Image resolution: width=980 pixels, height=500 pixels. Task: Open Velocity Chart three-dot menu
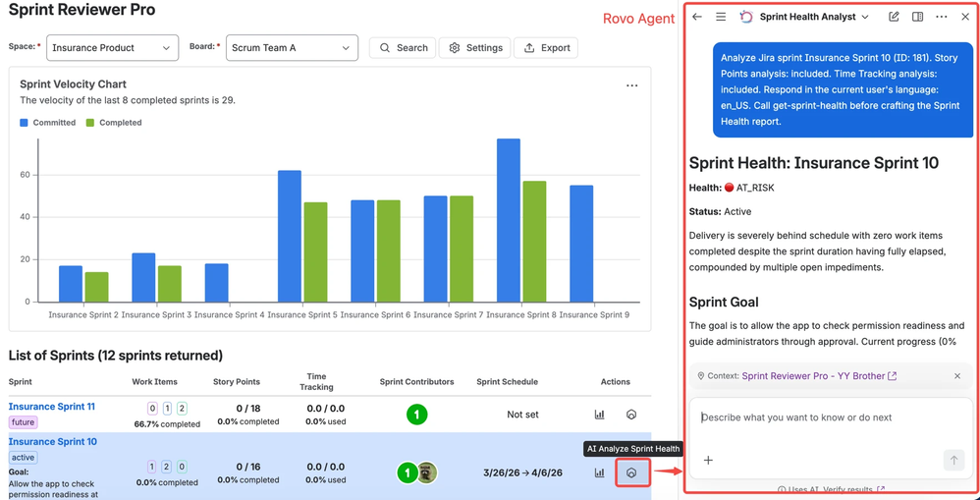pyautogui.click(x=631, y=85)
